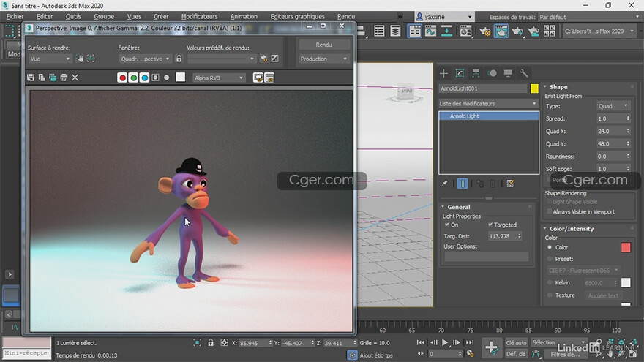Toggle the green channel display
Image resolution: width=644 pixels, height=362 pixels.
(x=133, y=78)
